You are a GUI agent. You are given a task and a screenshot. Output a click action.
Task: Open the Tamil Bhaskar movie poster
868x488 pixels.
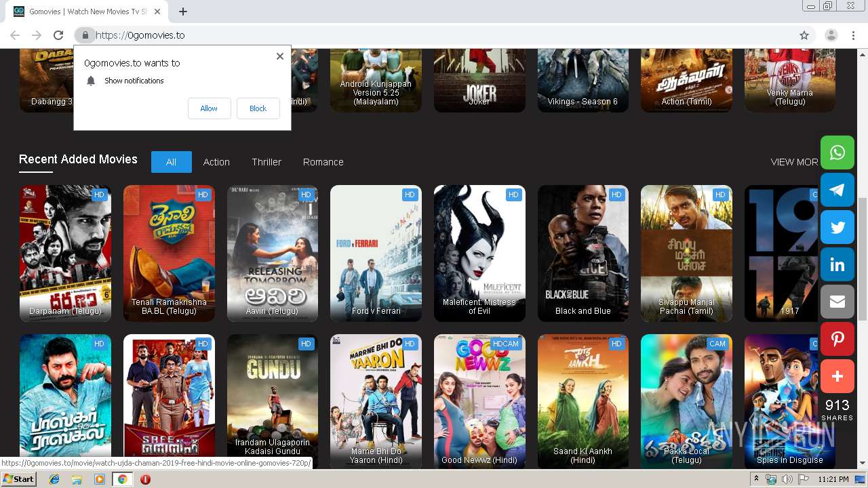click(x=65, y=396)
